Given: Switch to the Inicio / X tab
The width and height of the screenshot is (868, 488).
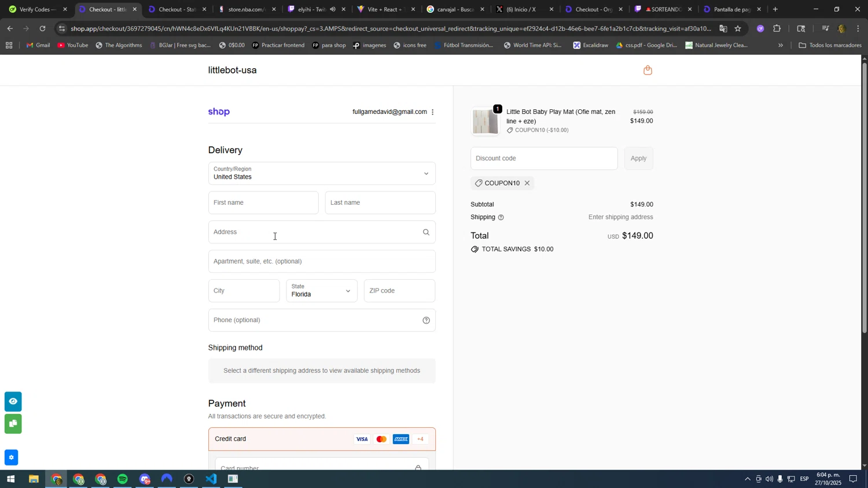Looking at the screenshot, I should tap(524, 9).
